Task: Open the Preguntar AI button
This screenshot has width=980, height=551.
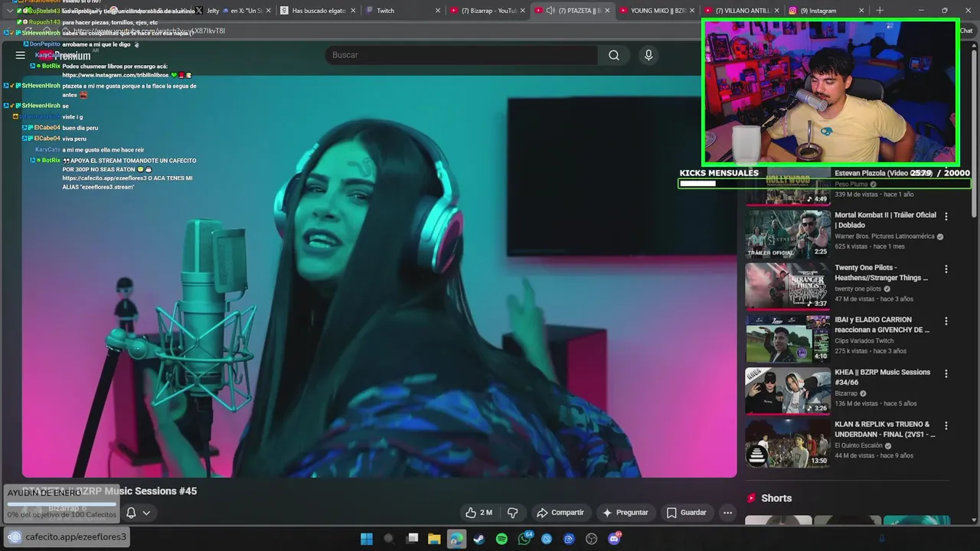Action: click(626, 513)
